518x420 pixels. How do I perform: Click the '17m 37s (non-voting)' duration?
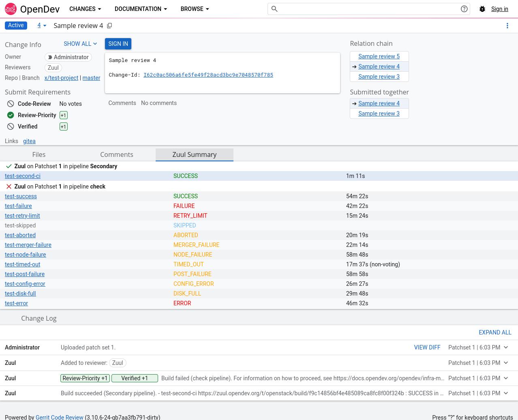(x=373, y=264)
